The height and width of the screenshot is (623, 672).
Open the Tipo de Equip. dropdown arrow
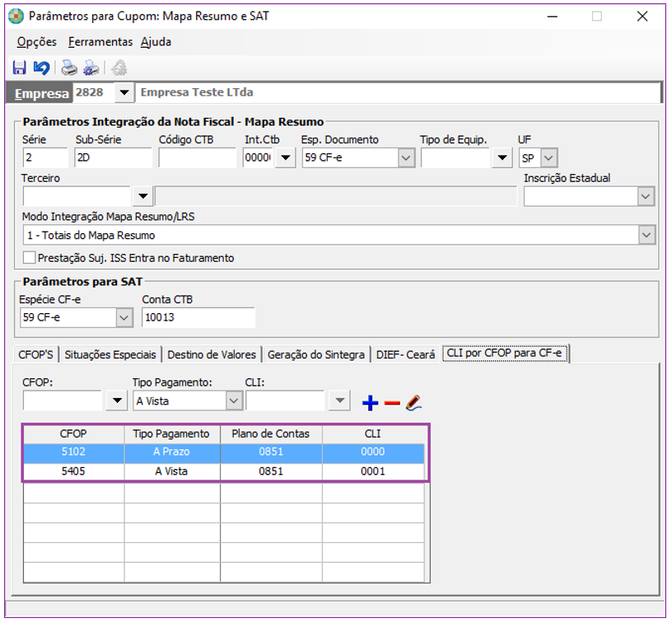coord(502,157)
